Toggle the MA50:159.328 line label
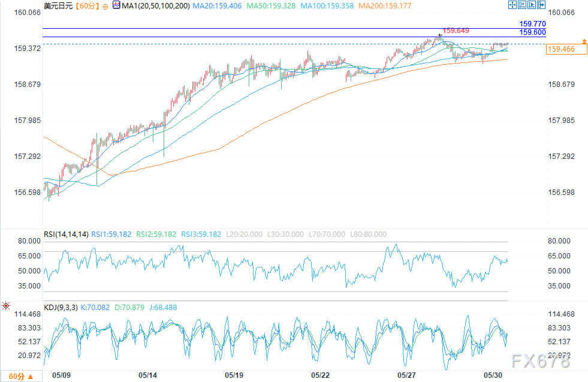The width and height of the screenshot is (588, 382). click(271, 6)
